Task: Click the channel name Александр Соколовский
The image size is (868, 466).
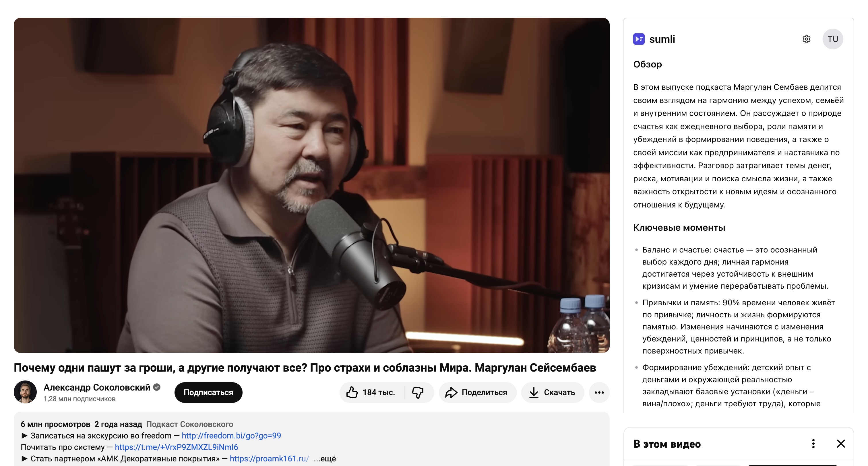Action: [97, 387]
